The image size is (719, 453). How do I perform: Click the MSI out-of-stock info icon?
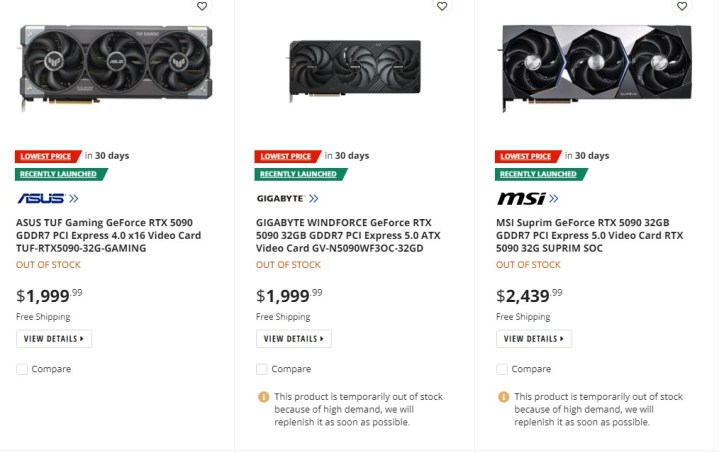pos(504,397)
